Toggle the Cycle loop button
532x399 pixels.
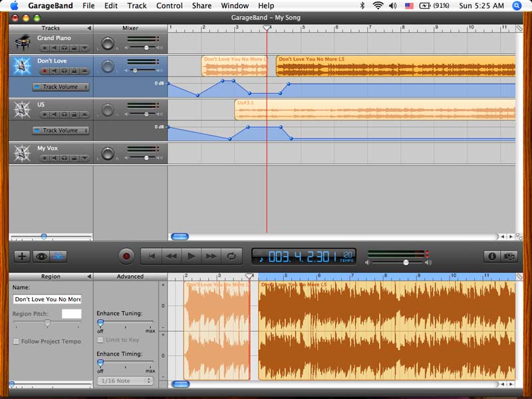click(231, 256)
